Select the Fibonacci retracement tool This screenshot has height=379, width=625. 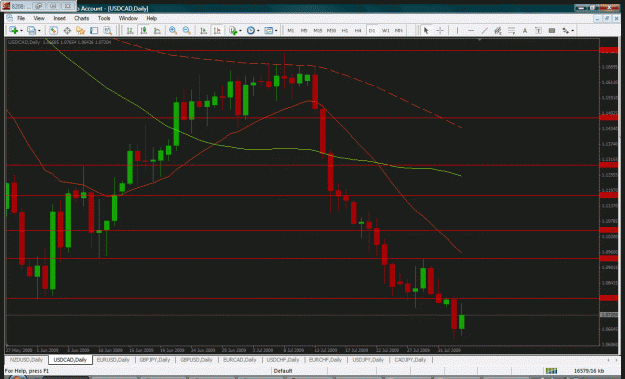click(x=511, y=30)
